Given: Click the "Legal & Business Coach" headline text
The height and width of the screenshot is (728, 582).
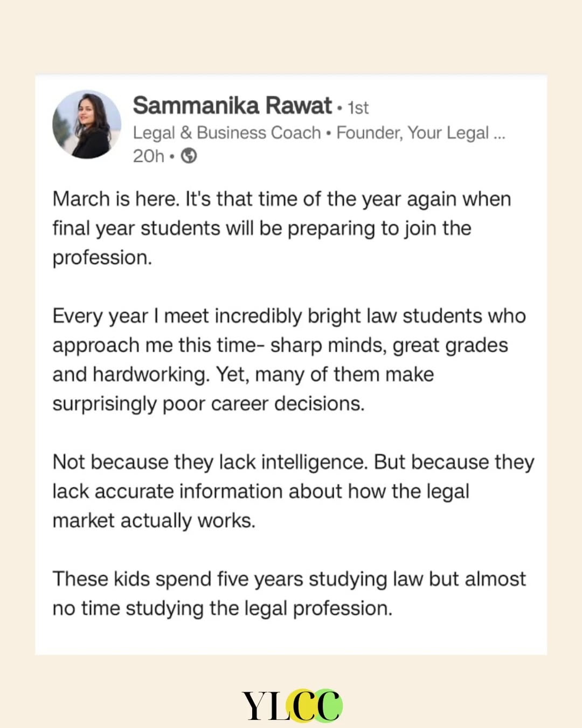Looking at the screenshot, I should [x=226, y=133].
